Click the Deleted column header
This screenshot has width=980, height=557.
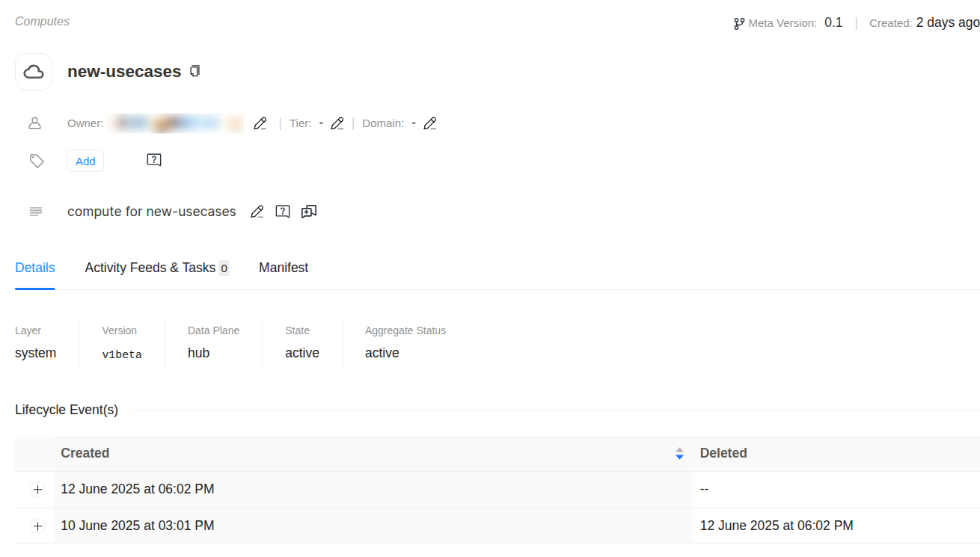coord(723,453)
